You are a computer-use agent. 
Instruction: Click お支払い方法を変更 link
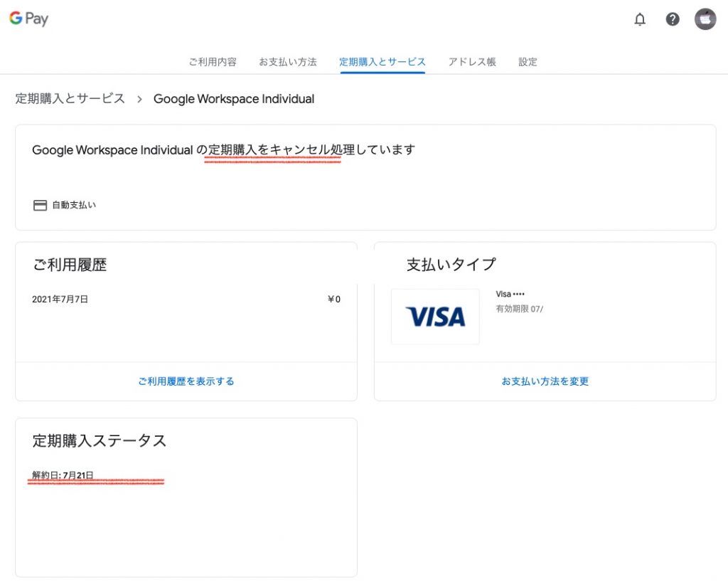click(545, 381)
